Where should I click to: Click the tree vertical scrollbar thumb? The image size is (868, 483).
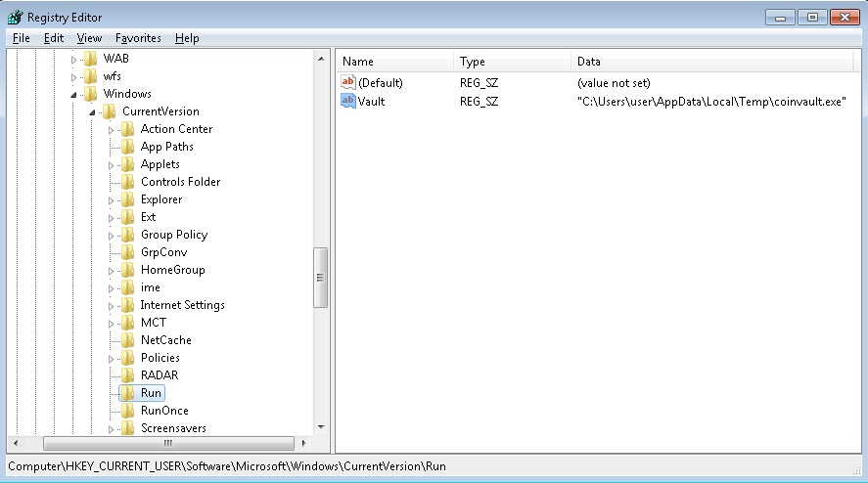tap(321, 277)
